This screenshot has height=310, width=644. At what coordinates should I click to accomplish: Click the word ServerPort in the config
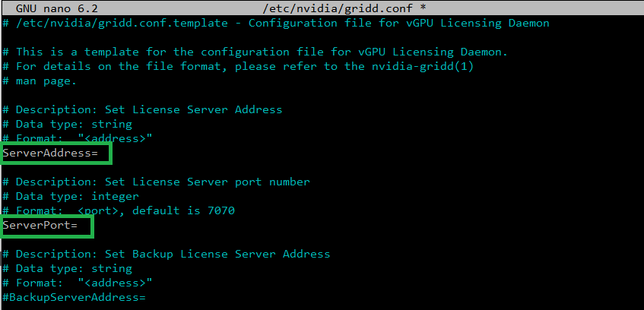point(36,226)
